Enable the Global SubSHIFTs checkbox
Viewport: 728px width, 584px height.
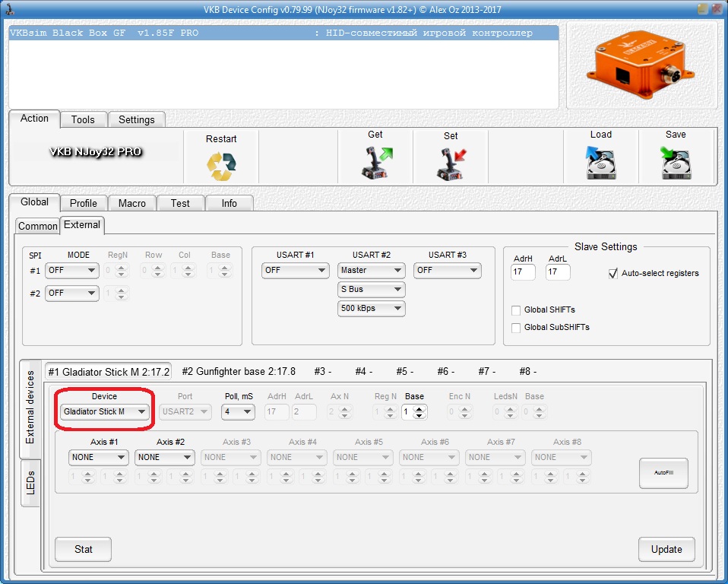pyautogui.click(x=517, y=328)
